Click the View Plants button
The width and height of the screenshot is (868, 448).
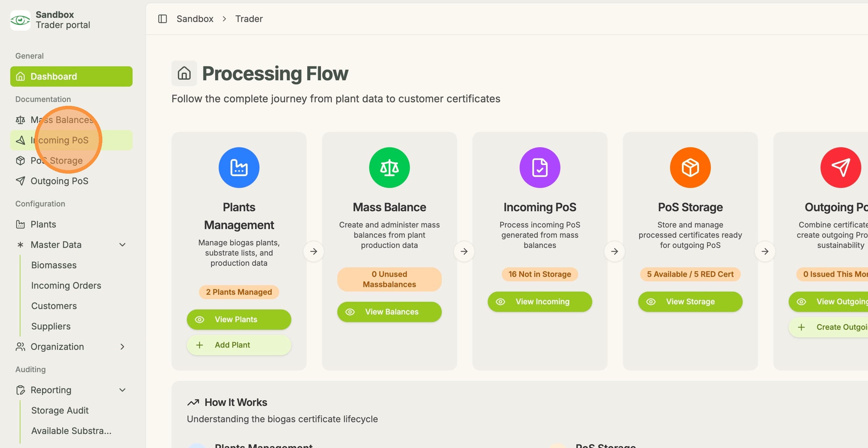[239, 319]
